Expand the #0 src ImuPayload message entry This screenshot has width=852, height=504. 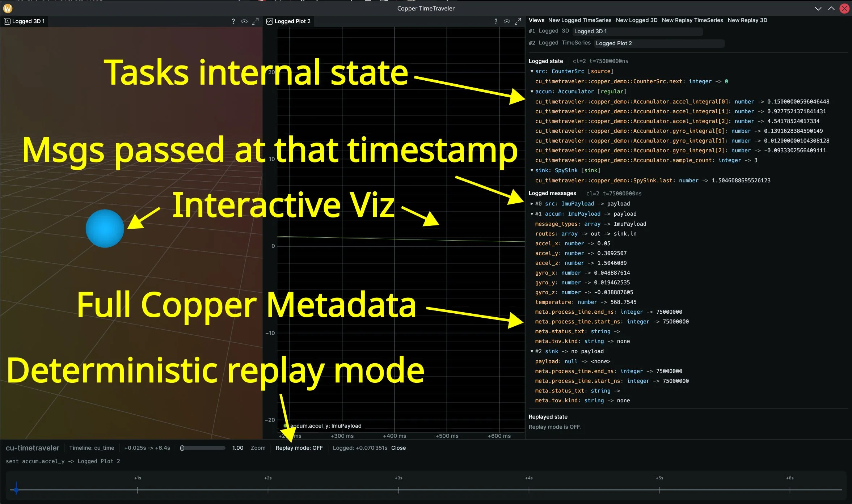pyautogui.click(x=531, y=204)
